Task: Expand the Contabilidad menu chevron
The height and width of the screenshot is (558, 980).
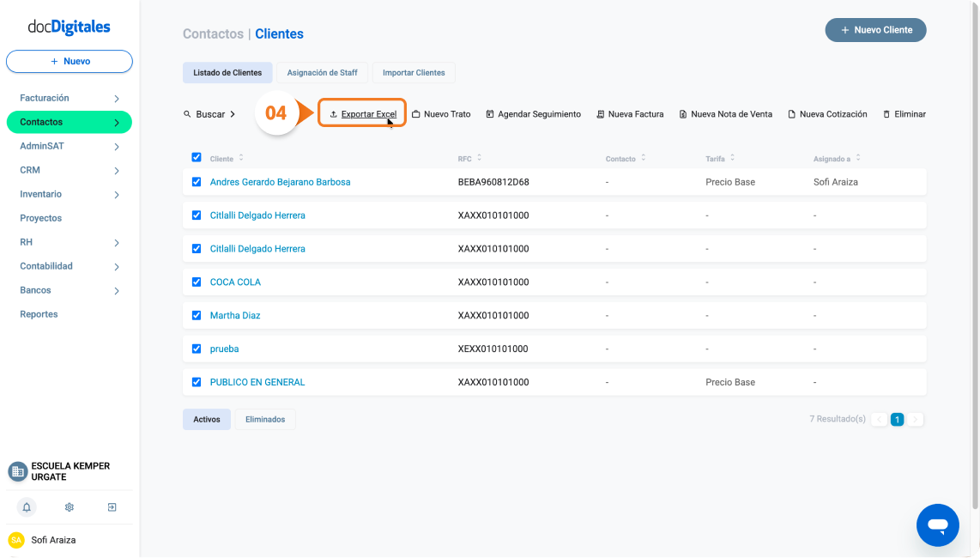Action: [116, 267]
